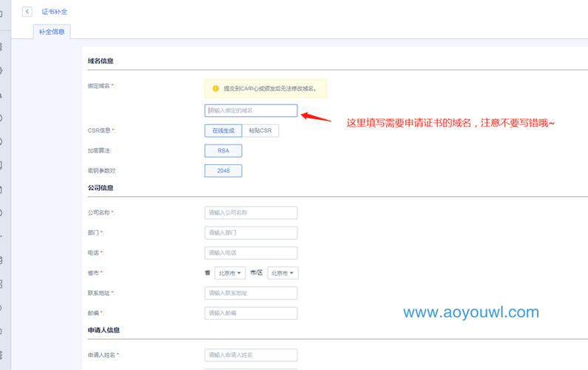This screenshot has height=370, width=588.
Task: Open the 补全信息 tab
Action: pyautogui.click(x=52, y=32)
